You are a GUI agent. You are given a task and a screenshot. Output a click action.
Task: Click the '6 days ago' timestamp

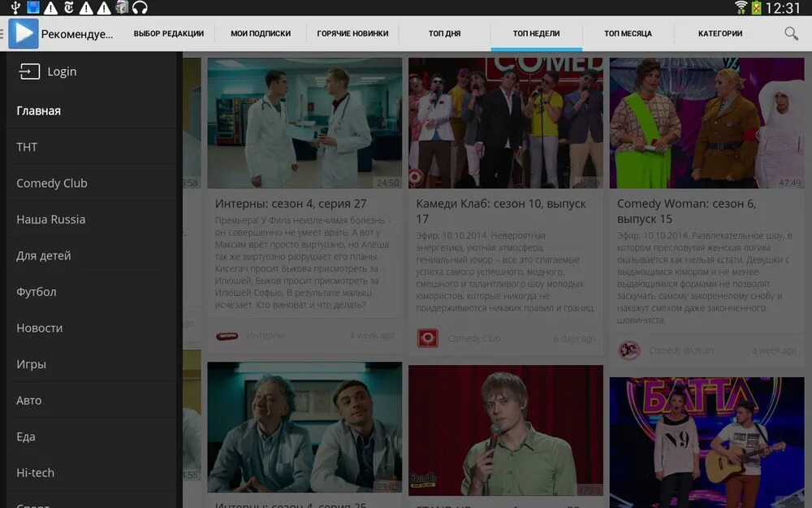[574, 339]
